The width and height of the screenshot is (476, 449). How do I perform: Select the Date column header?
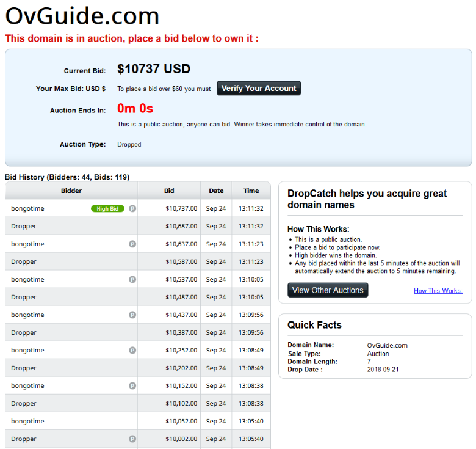click(x=216, y=191)
